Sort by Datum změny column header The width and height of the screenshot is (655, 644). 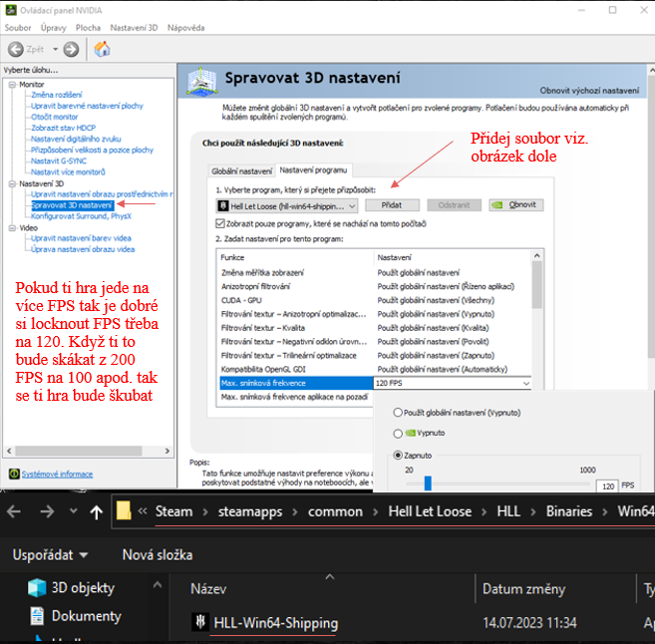[523, 589]
